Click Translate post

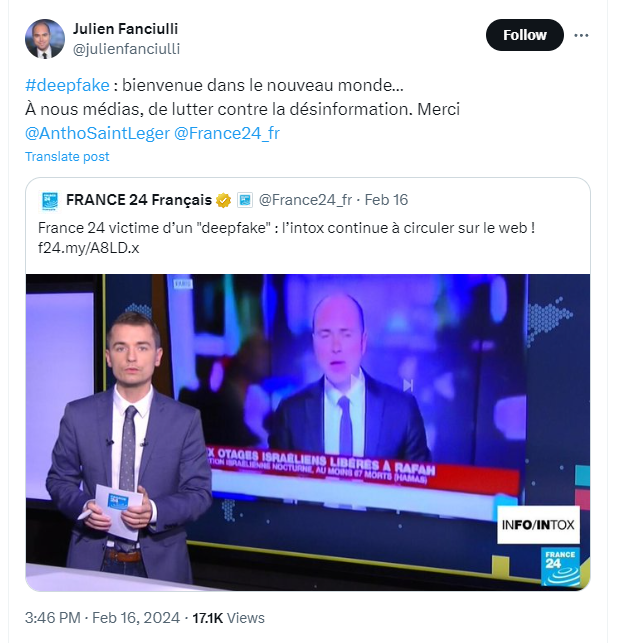pos(67,157)
